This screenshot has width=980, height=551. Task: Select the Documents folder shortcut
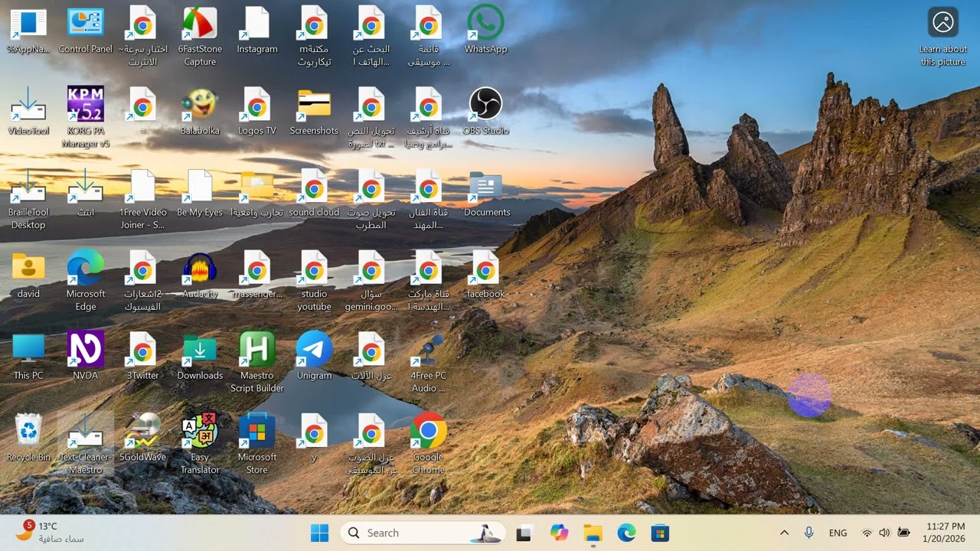[486, 194]
